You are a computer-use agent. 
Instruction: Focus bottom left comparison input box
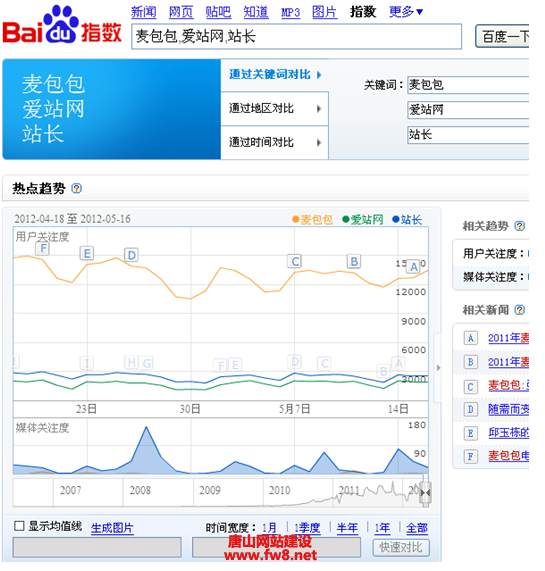click(97, 547)
